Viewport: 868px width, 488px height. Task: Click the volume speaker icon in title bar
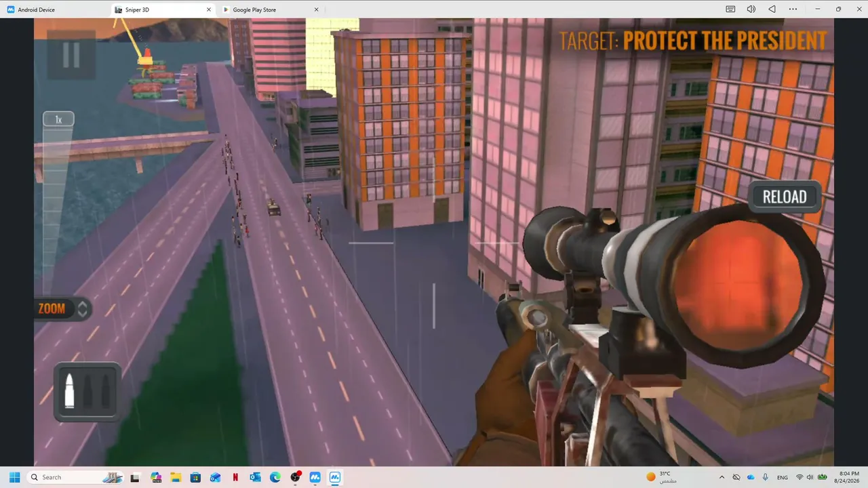[751, 9]
